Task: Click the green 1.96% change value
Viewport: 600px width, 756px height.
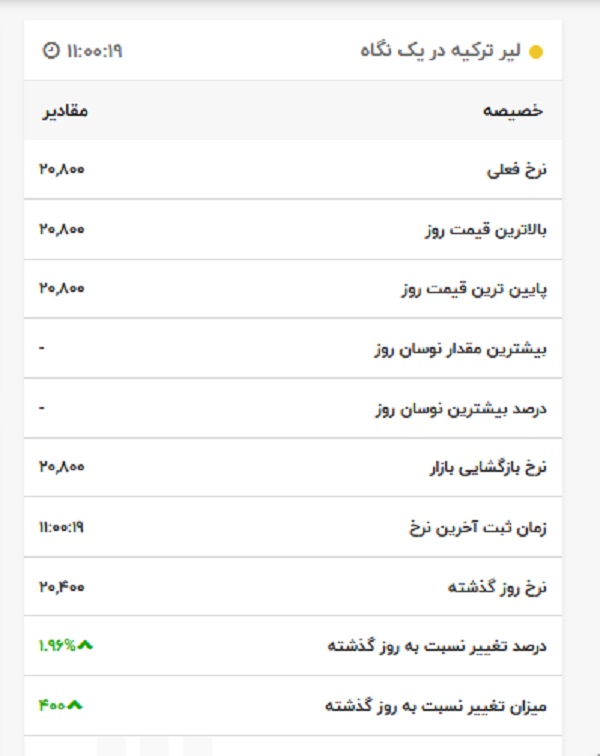Action: (58, 645)
